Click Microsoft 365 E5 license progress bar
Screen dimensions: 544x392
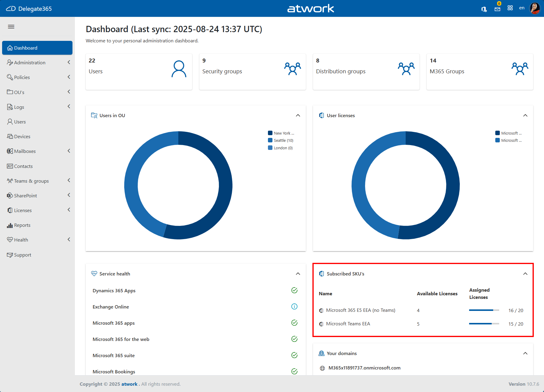[484, 310]
